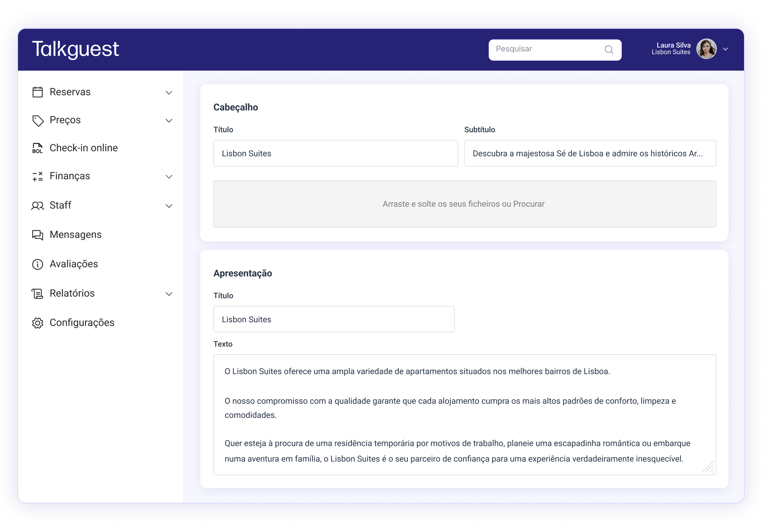Click the Talkguest logo
762x532 pixels.
[75, 49]
